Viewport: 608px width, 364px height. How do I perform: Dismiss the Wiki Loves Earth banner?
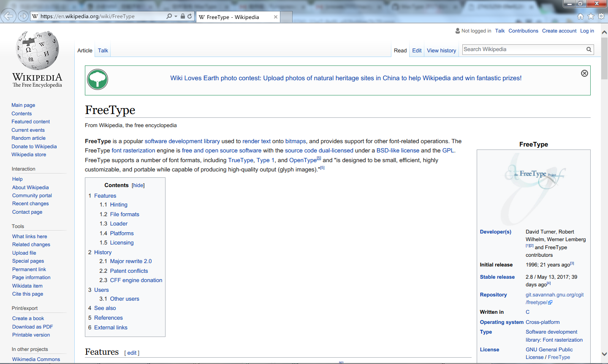click(584, 73)
